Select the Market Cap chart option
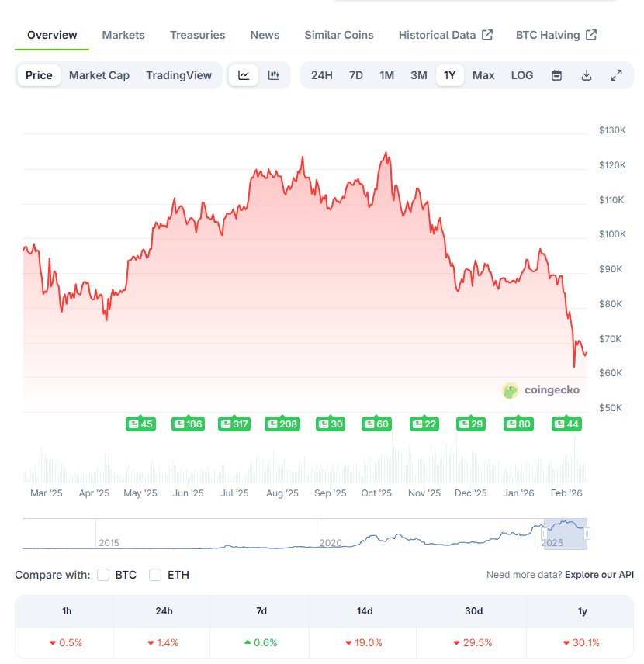Screen dimensions: 644x664 tap(99, 75)
